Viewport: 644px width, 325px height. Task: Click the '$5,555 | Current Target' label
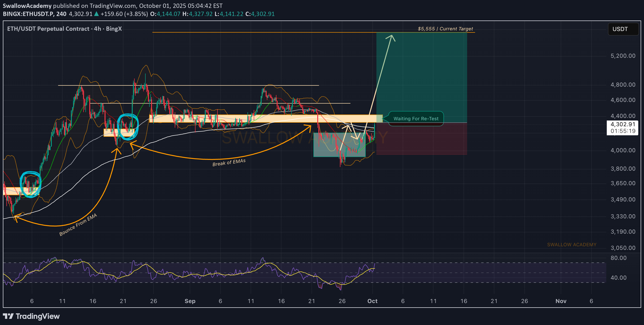(445, 29)
